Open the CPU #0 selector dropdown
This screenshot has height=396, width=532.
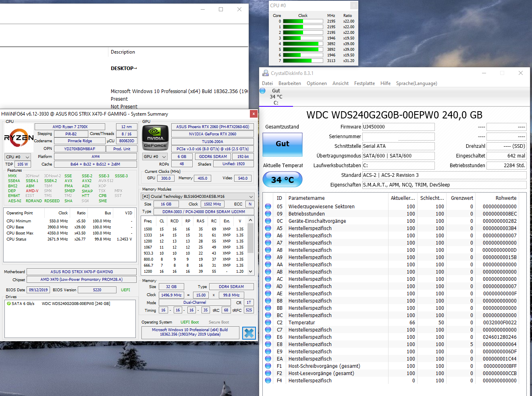coord(18,157)
